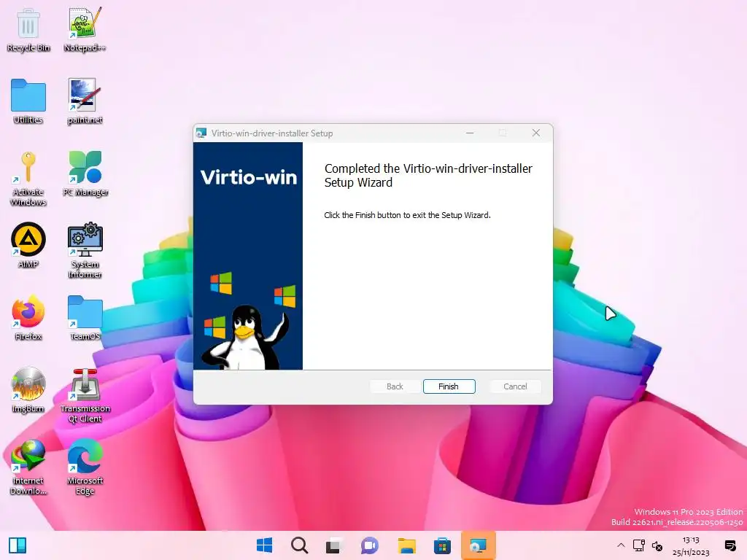Viewport: 747px width, 560px height.
Task: Select the PC Manager desktop shortcut
Action: tap(85, 174)
